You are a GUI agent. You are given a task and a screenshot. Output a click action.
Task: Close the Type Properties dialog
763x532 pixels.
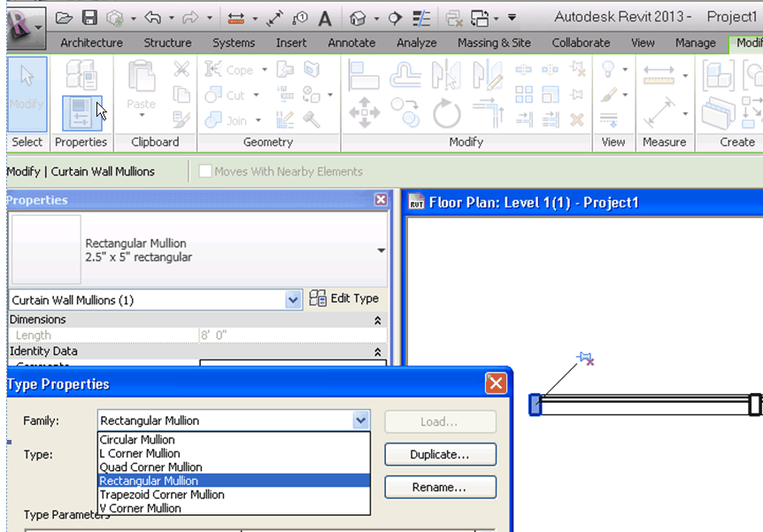[496, 383]
